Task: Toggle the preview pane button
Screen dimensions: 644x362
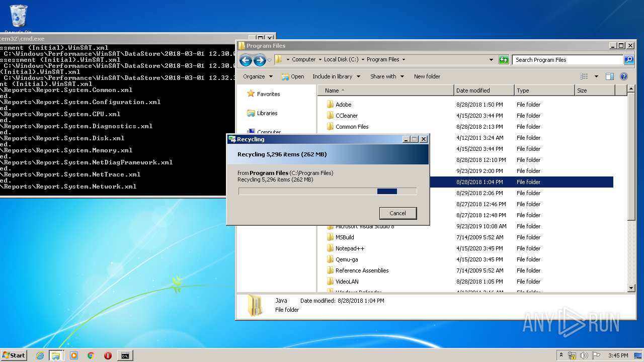Action: tap(610, 76)
